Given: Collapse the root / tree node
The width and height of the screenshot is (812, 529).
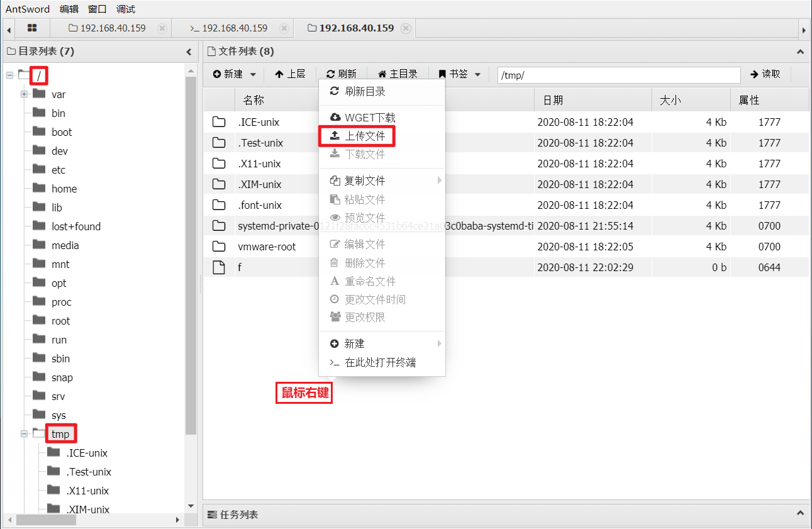Looking at the screenshot, I should pyautogui.click(x=9, y=75).
